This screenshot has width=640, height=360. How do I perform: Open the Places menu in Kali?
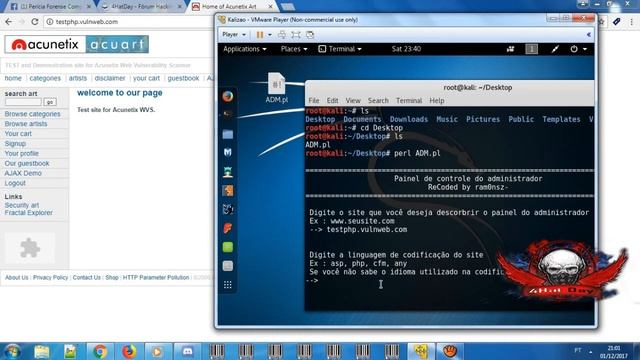click(294, 49)
